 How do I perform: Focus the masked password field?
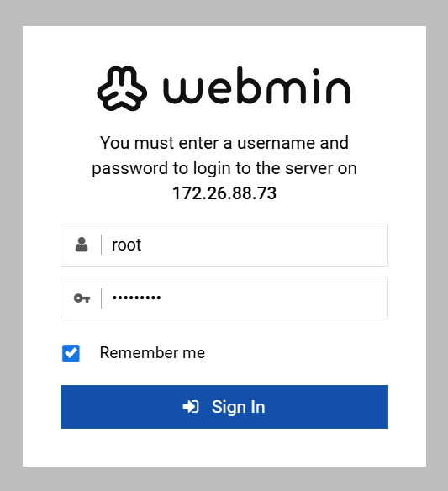coord(224,298)
